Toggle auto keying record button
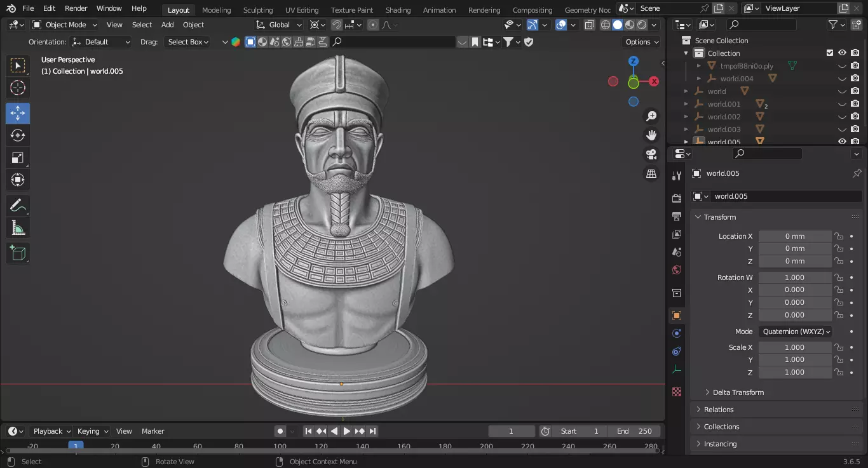868x468 pixels. point(280,431)
